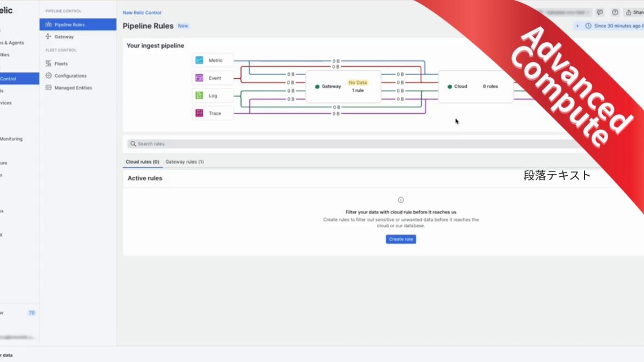Switch to the Gateway rules (1) tab
The height and width of the screenshot is (362, 644).
185,162
